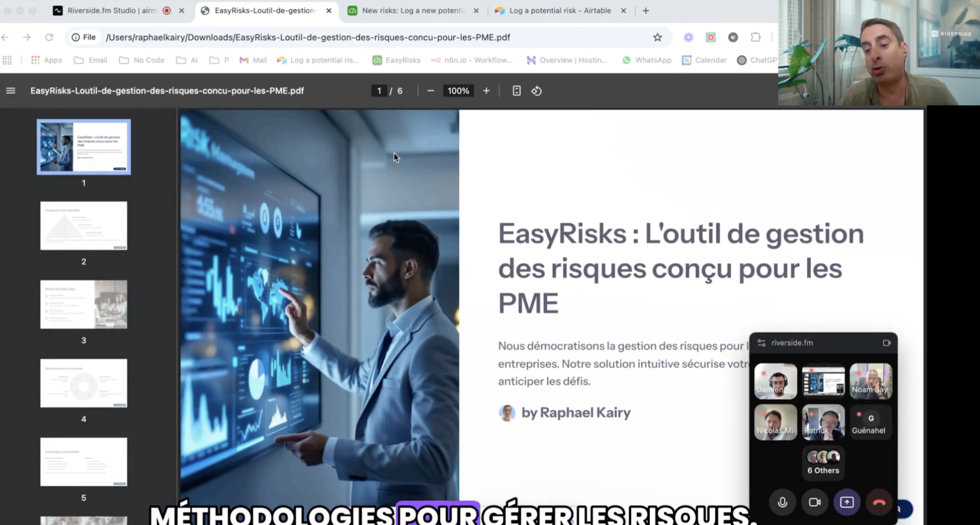This screenshot has width=980, height=525.
Task: Open the red screen recorder extension icon
Action: 711,37
